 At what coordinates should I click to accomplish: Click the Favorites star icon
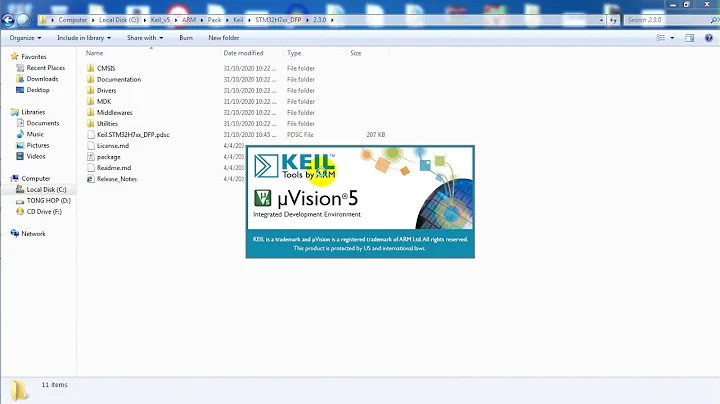(15, 56)
